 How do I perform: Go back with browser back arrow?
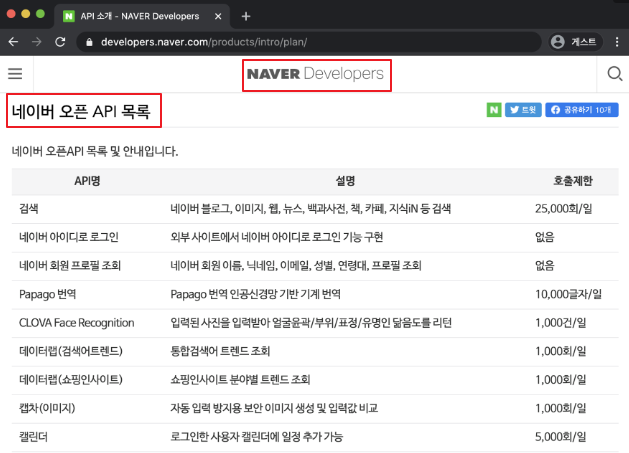13,42
